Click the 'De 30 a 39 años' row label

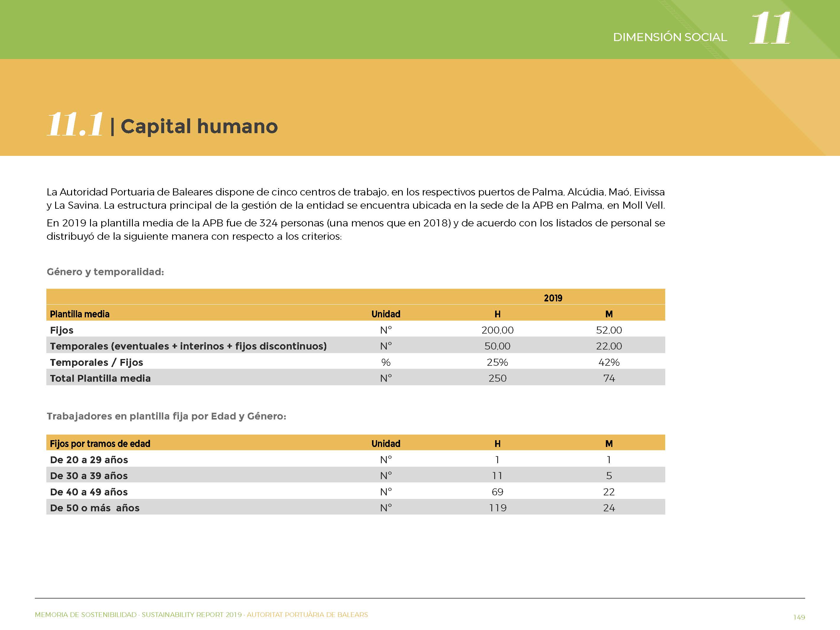pyautogui.click(x=89, y=476)
